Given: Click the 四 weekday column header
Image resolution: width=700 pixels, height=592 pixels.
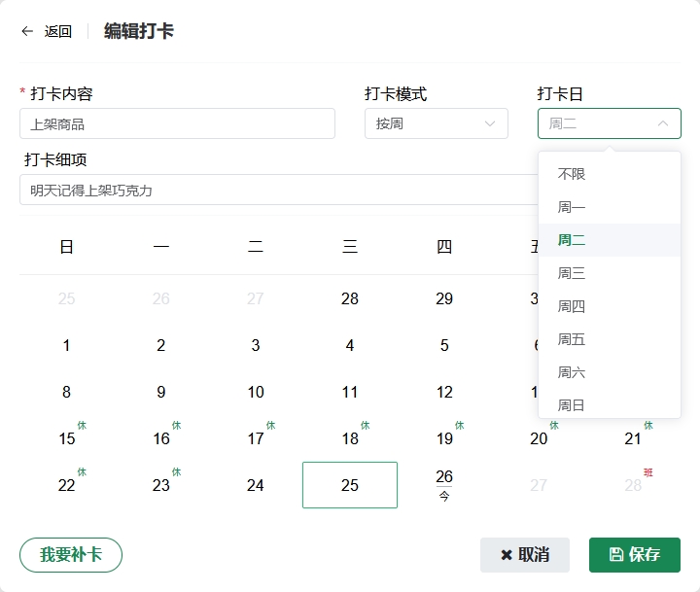Looking at the screenshot, I should coord(444,247).
